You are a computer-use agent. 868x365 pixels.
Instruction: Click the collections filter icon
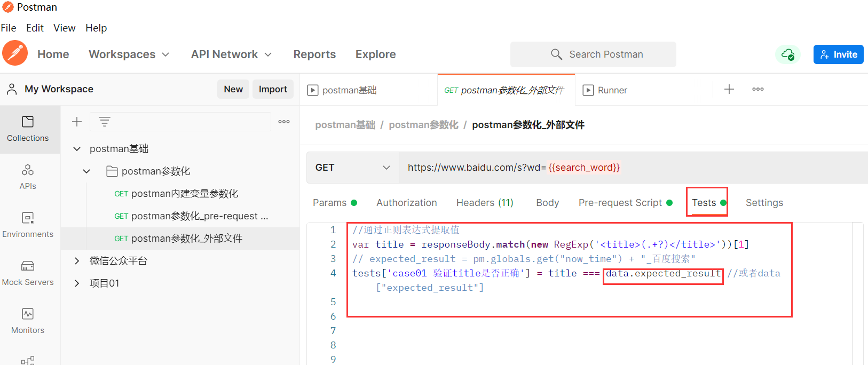tap(105, 122)
